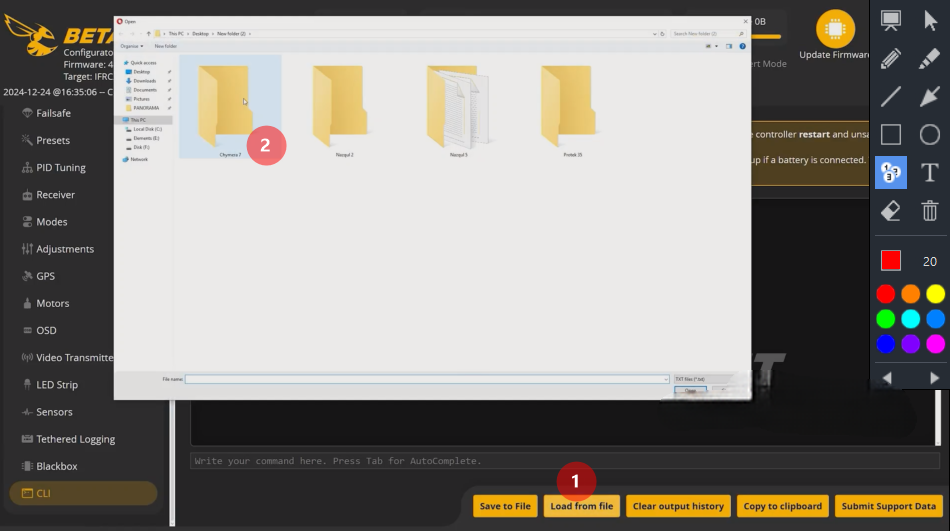Pick the yellow color swatch
This screenshot has height=531, width=950.
click(x=935, y=294)
